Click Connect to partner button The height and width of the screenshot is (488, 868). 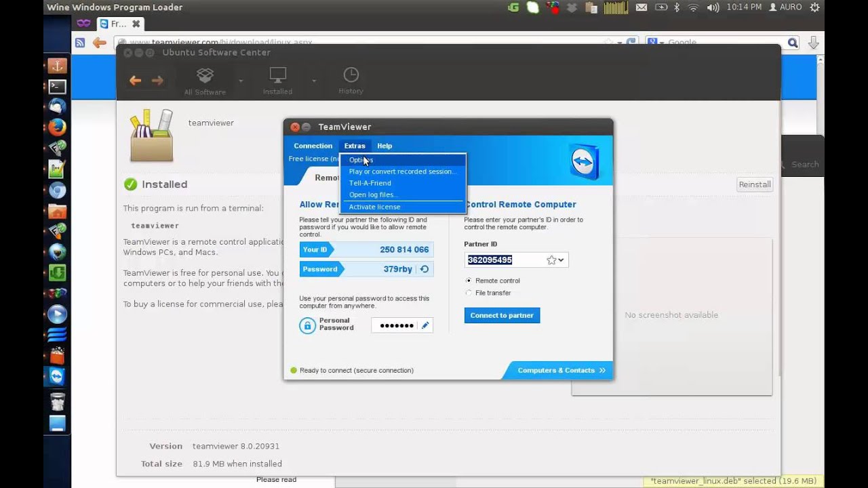point(502,315)
